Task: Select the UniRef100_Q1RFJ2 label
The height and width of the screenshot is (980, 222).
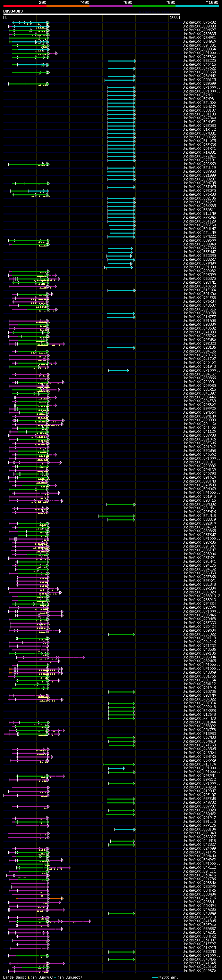Action: 199,129
